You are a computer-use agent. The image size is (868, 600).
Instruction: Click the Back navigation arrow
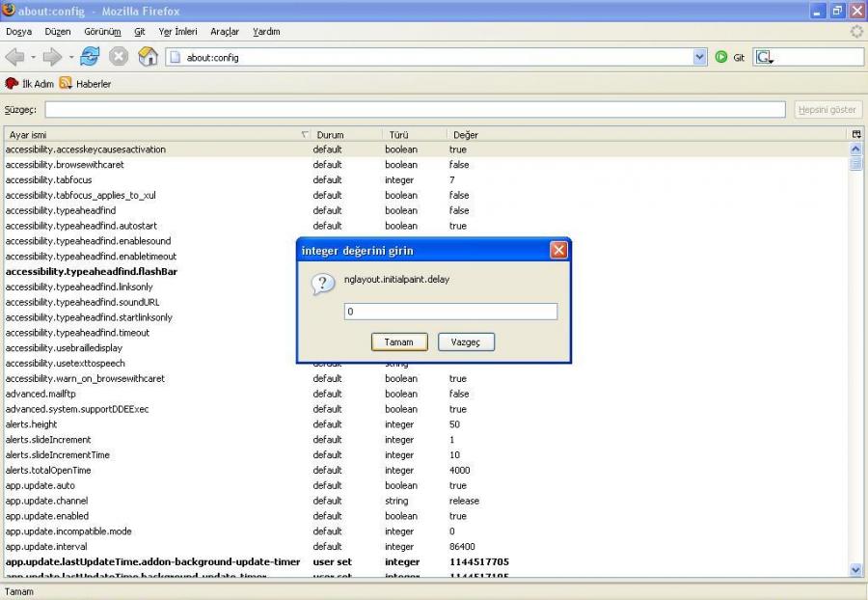coord(14,57)
